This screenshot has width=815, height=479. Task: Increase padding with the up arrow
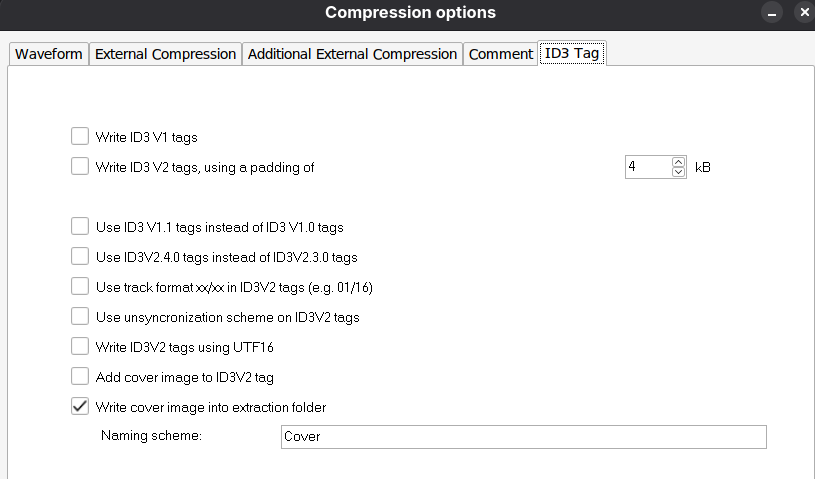click(679, 162)
